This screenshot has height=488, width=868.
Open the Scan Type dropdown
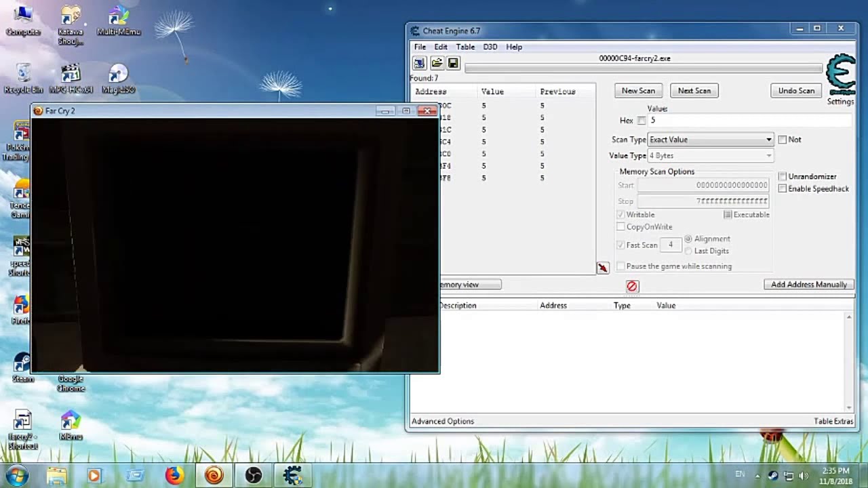711,140
